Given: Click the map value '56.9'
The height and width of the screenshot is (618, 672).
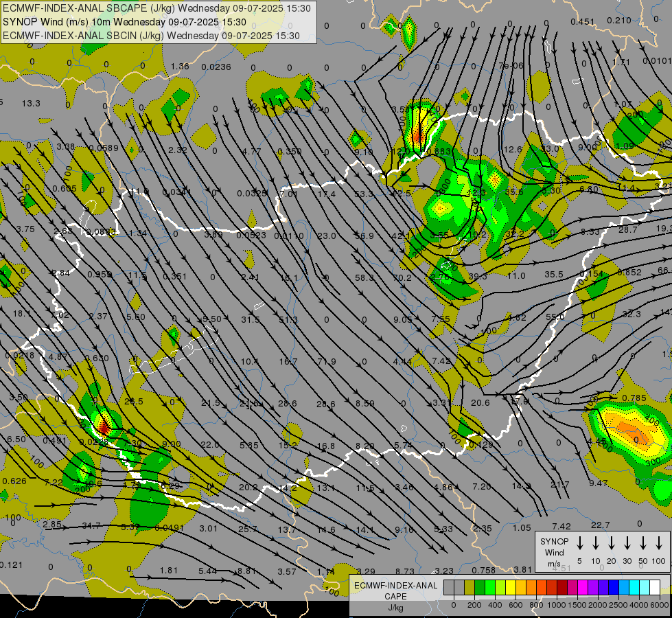Looking at the screenshot, I should 364,236.
